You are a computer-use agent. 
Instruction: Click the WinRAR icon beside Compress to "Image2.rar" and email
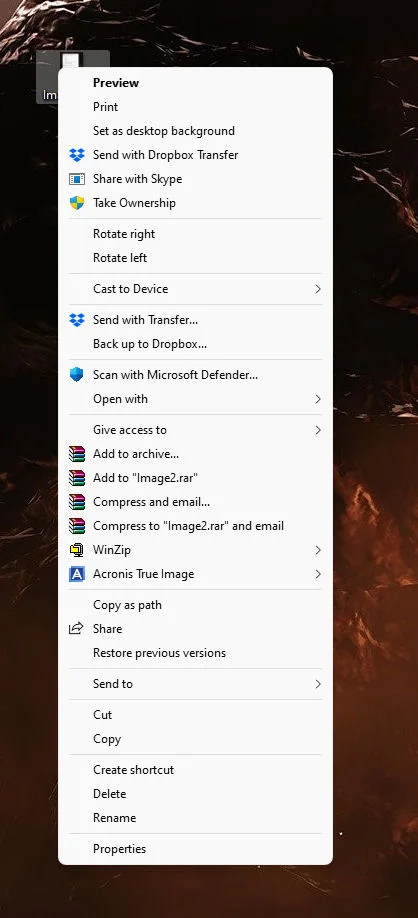point(77,526)
